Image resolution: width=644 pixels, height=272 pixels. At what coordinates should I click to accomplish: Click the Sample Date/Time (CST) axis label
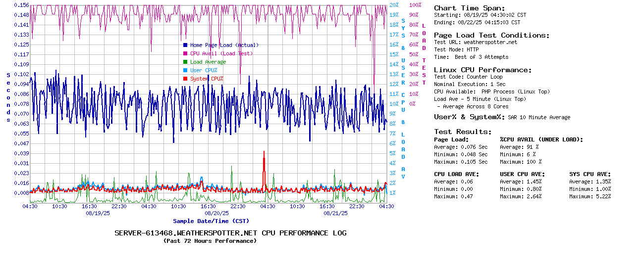(210, 221)
